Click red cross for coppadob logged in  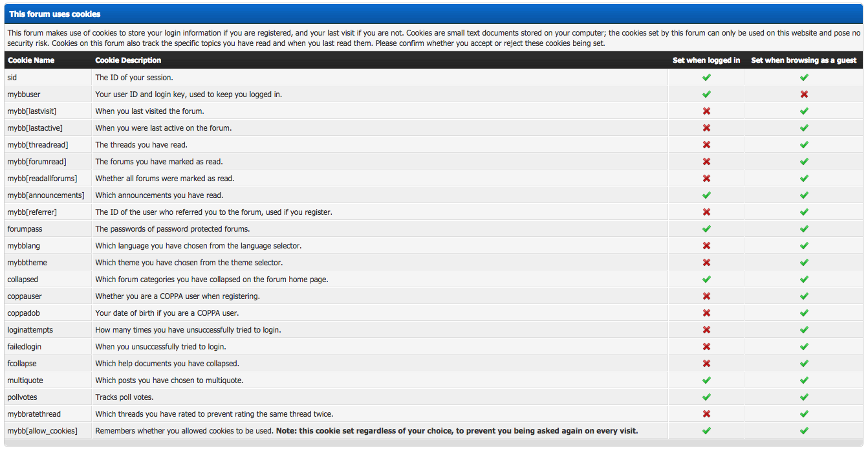[x=706, y=313]
